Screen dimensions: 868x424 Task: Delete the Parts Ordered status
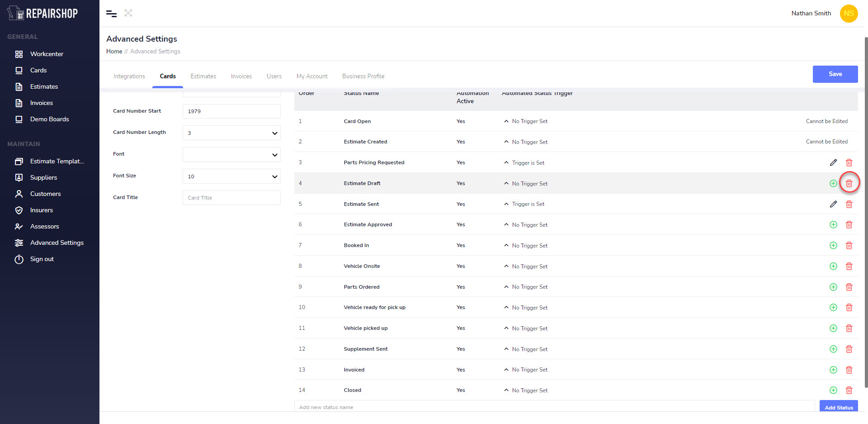click(x=849, y=287)
